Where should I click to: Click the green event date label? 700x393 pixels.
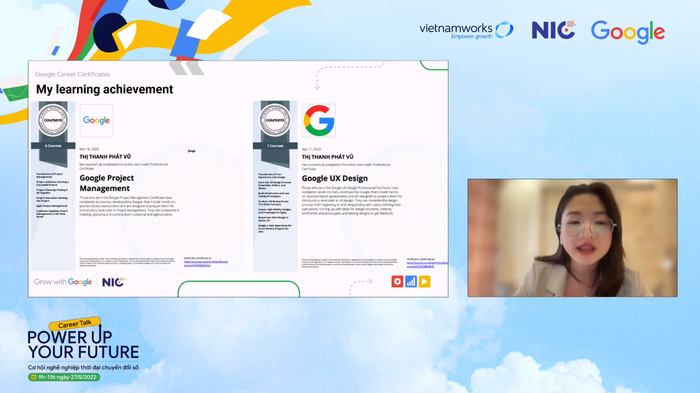[x=64, y=377]
